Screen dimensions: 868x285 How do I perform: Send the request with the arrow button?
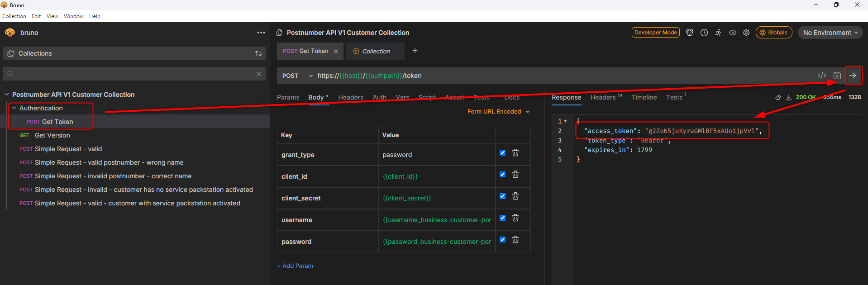853,76
